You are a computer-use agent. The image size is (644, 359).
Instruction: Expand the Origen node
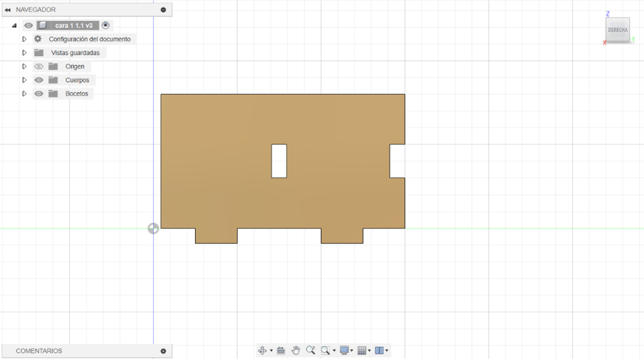tap(24, 66)
